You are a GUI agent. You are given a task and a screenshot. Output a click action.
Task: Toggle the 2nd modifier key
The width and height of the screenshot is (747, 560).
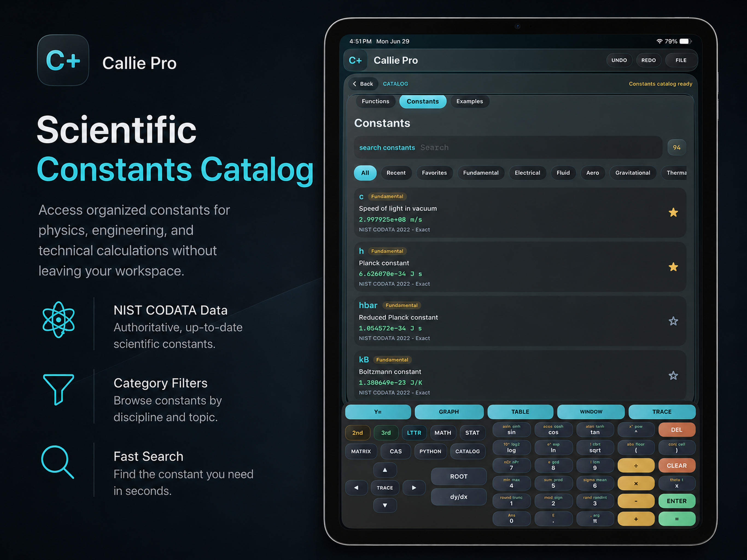point(358,433)
